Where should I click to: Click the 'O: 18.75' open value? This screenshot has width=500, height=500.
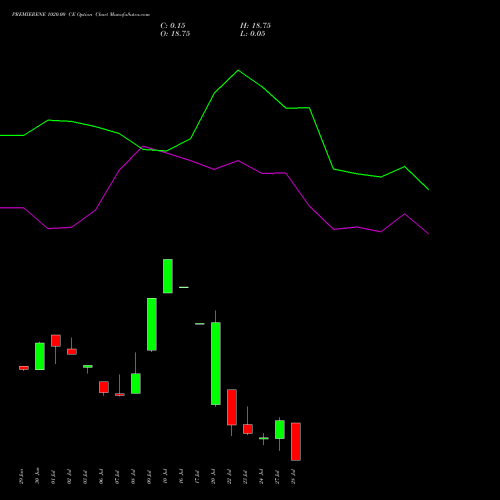[175, 34]
